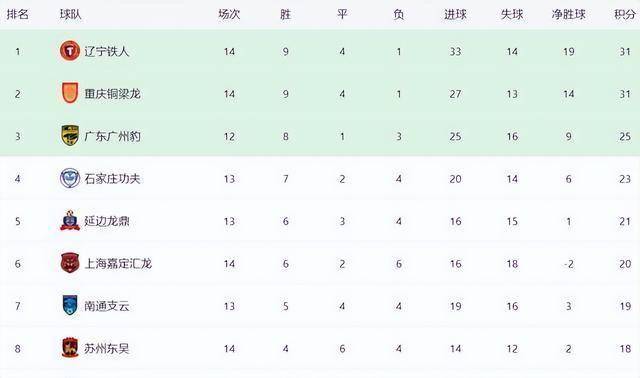The width and height of the screenshot is (640, 378).
Task: Open 辽宁铁人 team name link
Action: tap(107, 51)
